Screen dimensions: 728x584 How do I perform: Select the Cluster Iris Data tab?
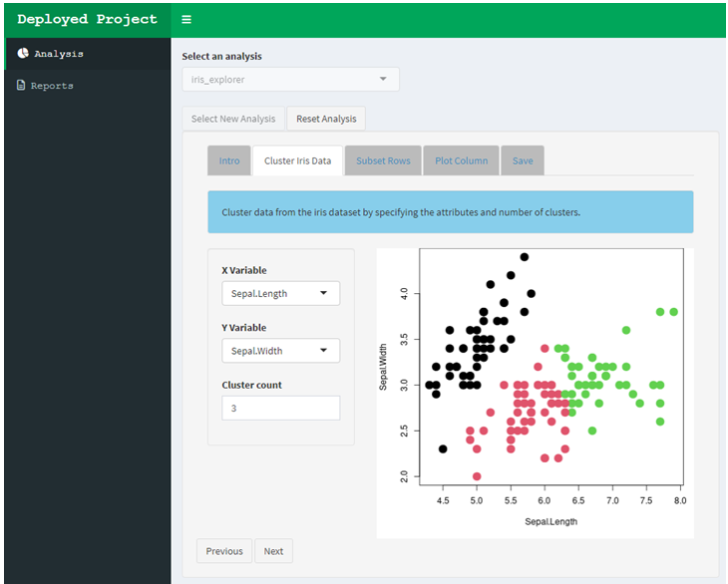pos(297,160)
